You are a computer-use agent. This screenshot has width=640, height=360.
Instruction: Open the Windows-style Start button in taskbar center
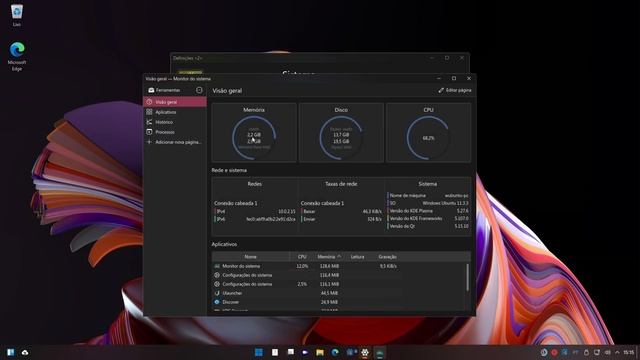tap(259, 352)
